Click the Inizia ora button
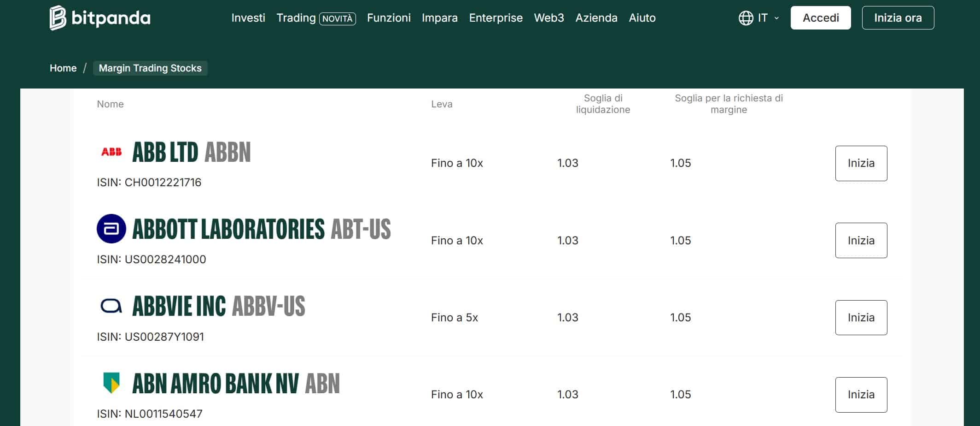 (898, 18)
